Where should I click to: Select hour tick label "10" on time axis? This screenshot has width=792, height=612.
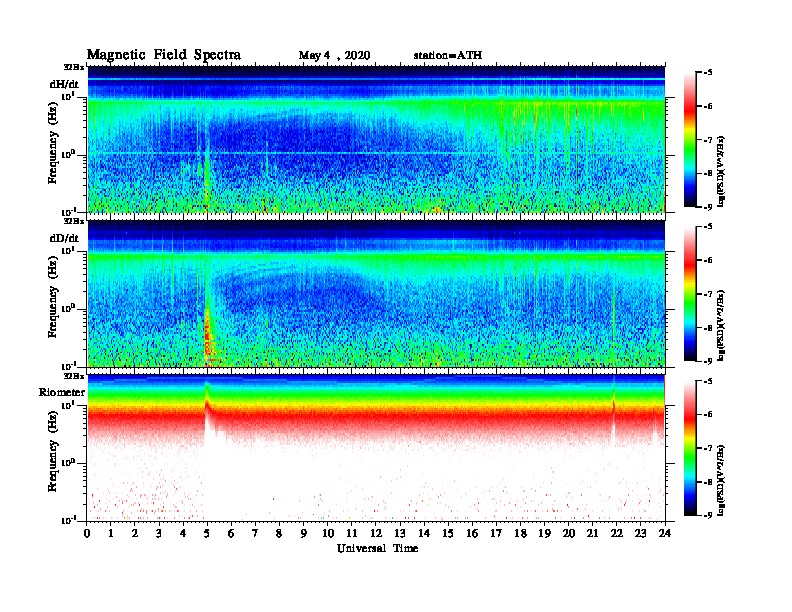click(x=328, y=533)
